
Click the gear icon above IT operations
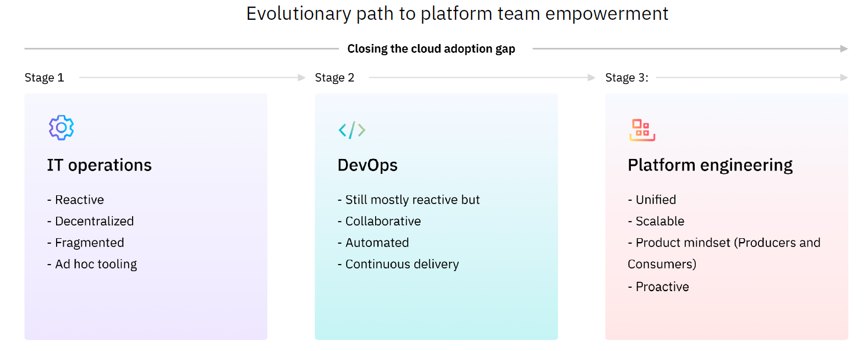point(61,128)
